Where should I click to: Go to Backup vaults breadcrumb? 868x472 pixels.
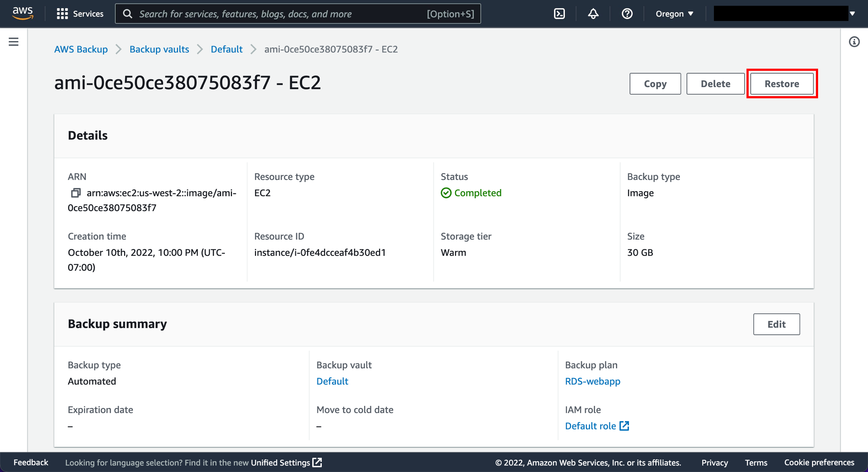coord(159,49)
